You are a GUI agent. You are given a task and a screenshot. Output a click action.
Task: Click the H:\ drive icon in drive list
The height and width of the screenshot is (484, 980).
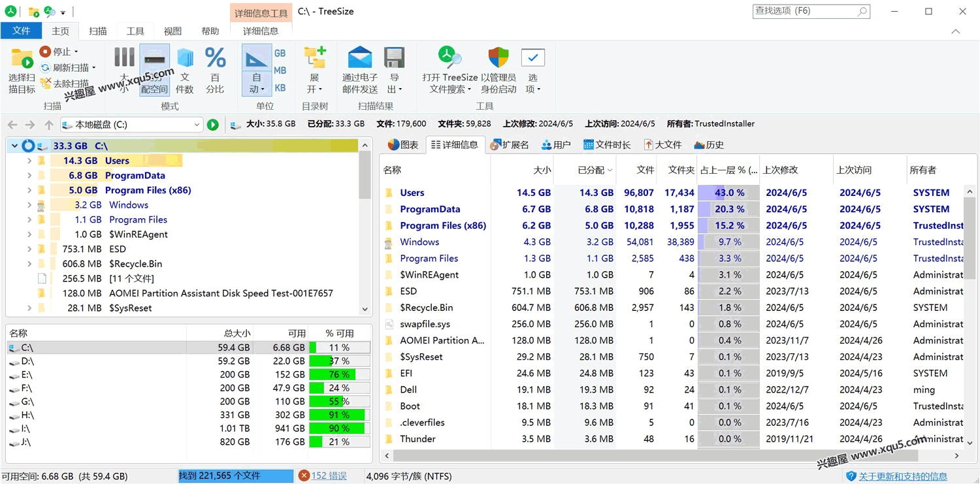(x=14, y=415)
